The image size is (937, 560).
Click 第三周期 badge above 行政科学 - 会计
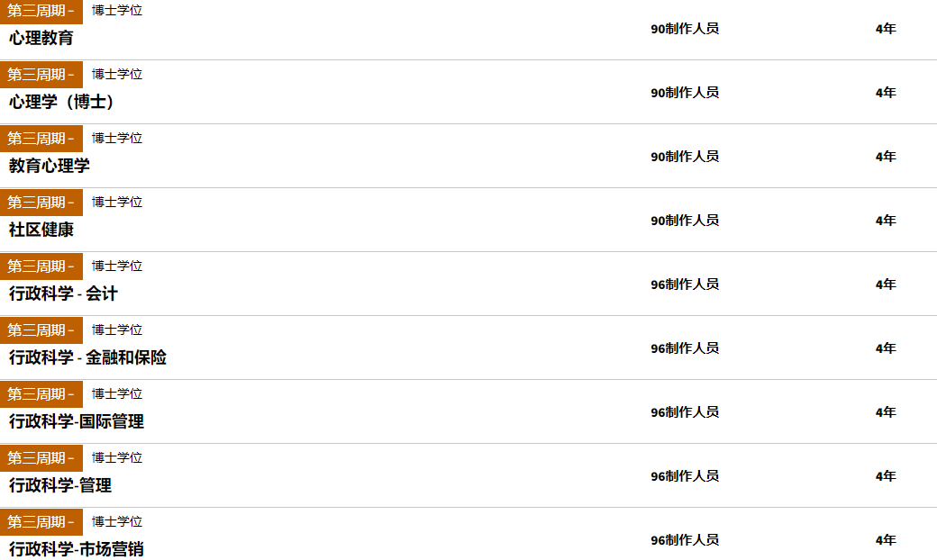coord(41,266)
